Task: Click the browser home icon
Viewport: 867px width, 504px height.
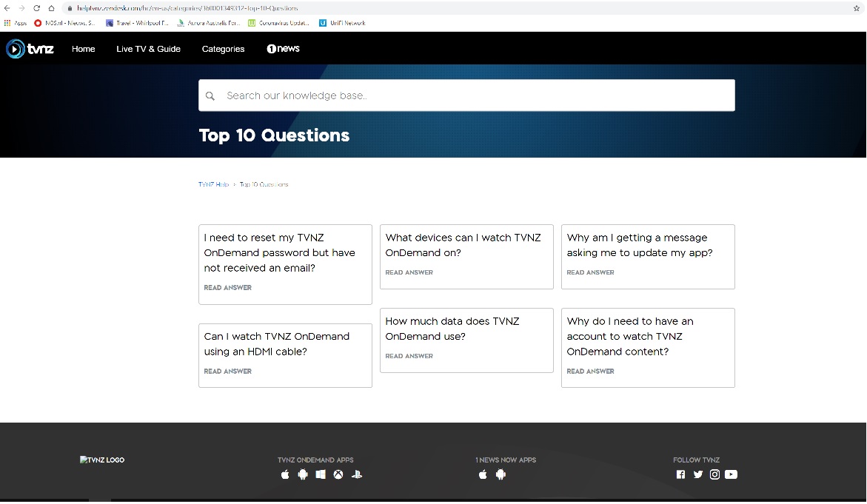Action: pyautogui.click(x=51, y=8)
